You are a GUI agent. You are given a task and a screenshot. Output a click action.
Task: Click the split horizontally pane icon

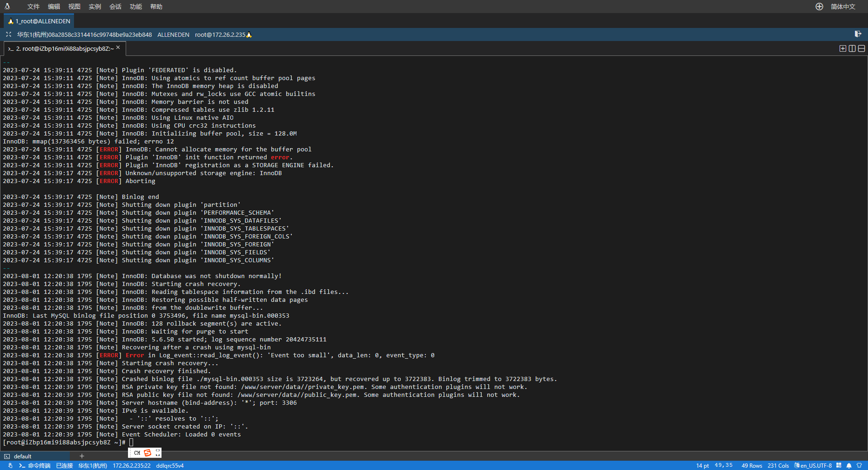tap(861, 48)
